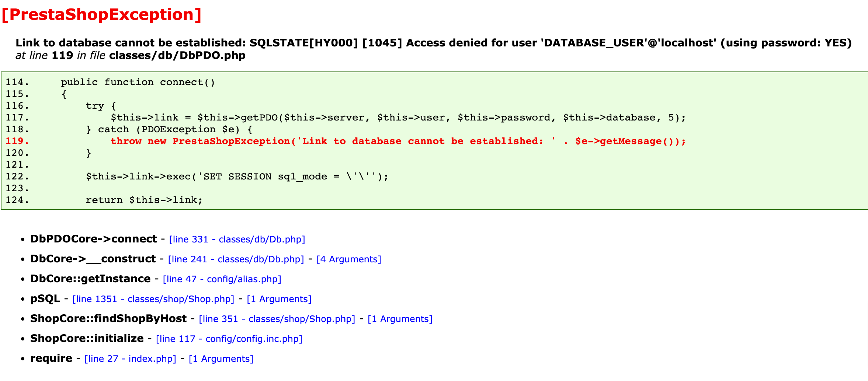Click highlighted code line 119 throw statement
The image size is (868, 381).
[398, 141]
